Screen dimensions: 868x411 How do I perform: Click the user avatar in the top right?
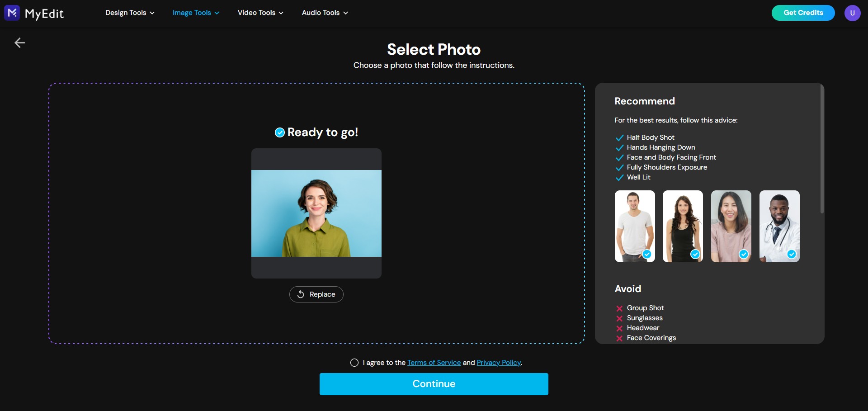point(853,13)
